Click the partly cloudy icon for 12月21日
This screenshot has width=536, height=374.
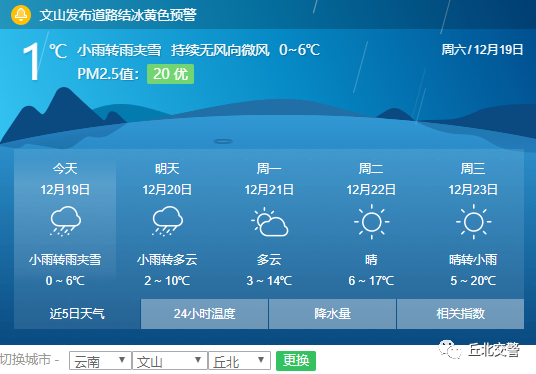(269, 222)
